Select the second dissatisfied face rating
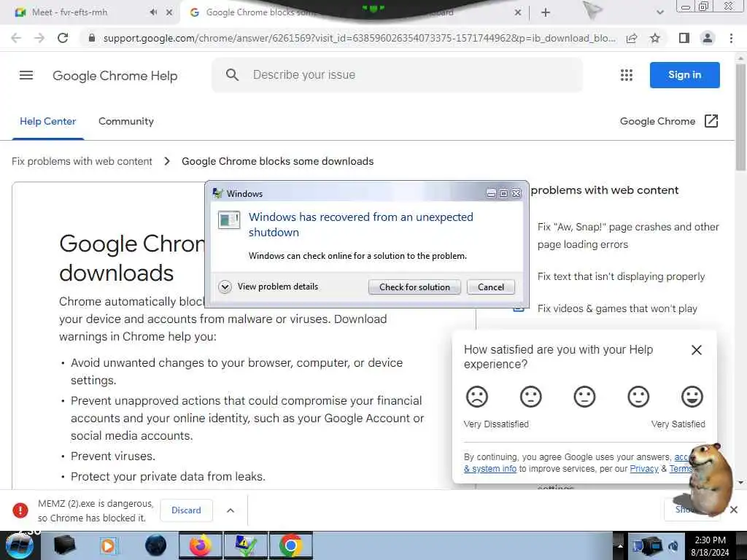Screen dimensions: 747x560 tap(531, 396)
